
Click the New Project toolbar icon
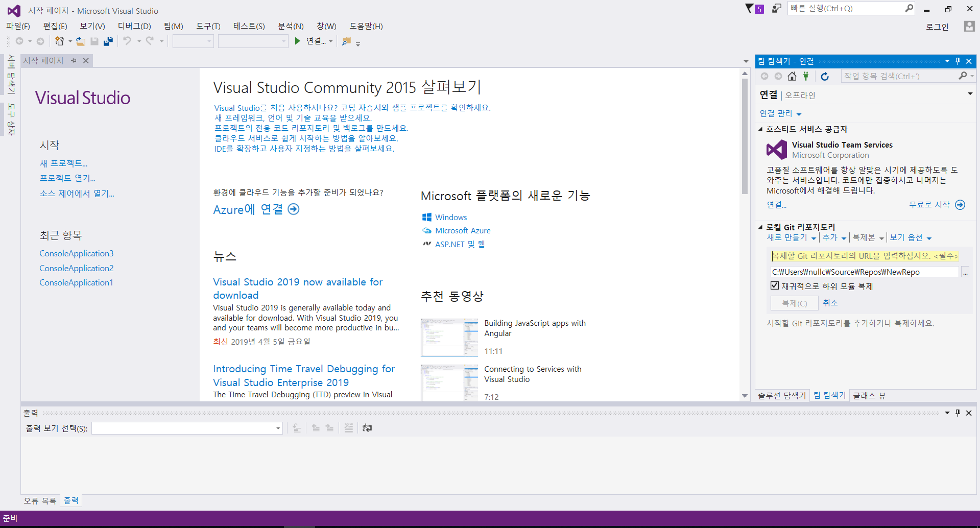click(59, 41)
